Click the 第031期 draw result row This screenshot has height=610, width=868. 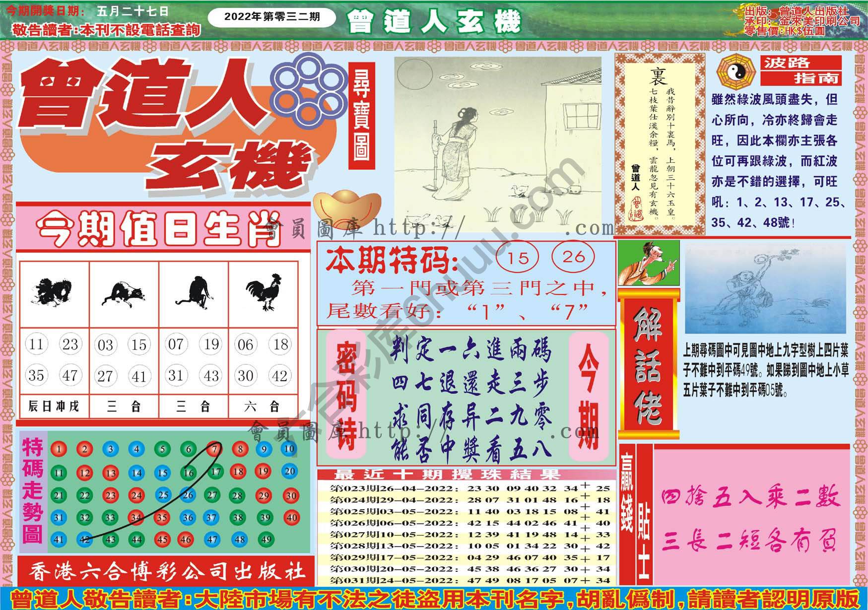tap(466, 580)
